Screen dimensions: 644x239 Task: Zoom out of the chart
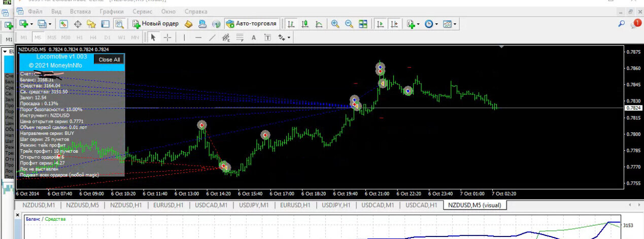(349, 24)
